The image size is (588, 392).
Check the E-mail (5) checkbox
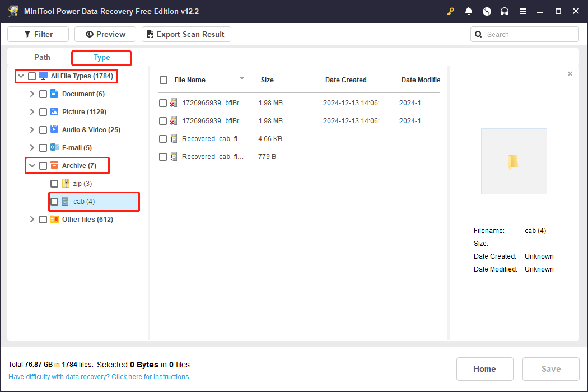(43, 148)
